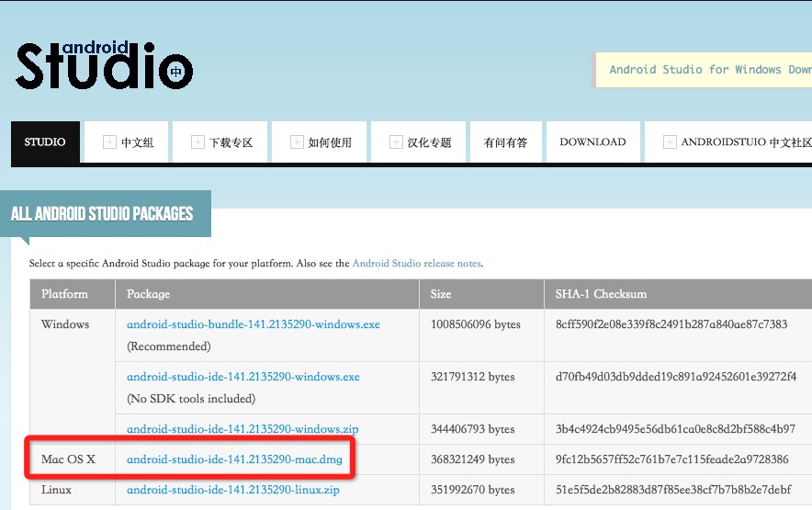The height and width of the screenshot is (510, 812).
Task: Select the checksum 9fc12b5657ff52c761b7e7c115feade2a9728386
Action: 672,459
